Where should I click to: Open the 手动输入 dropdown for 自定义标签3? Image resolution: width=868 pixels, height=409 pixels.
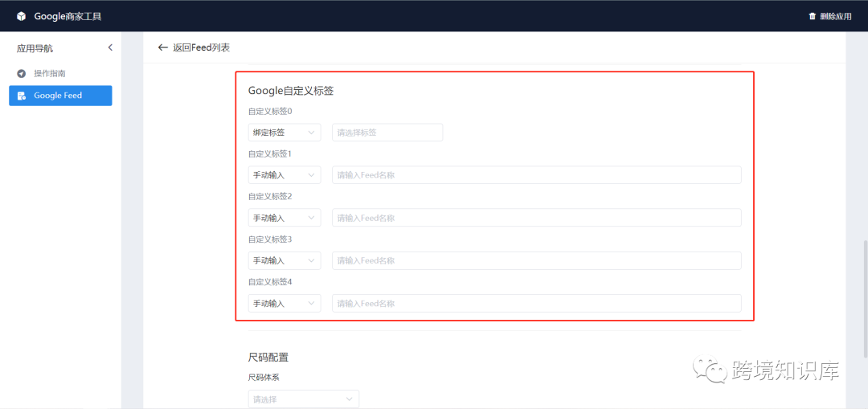285,260
